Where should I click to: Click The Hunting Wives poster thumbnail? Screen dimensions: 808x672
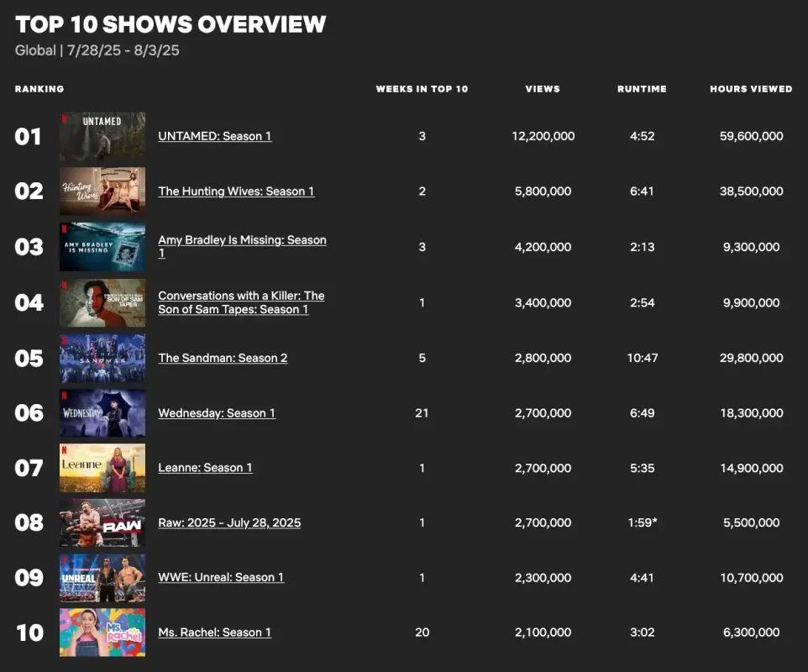(102, 192)
